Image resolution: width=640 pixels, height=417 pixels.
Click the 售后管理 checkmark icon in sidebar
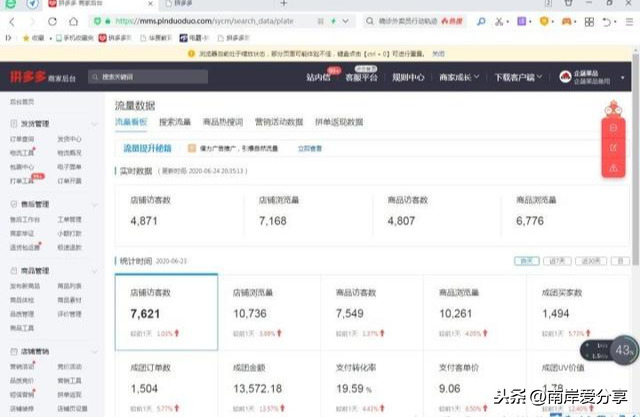pyautogui.click(x=13, y=204)
